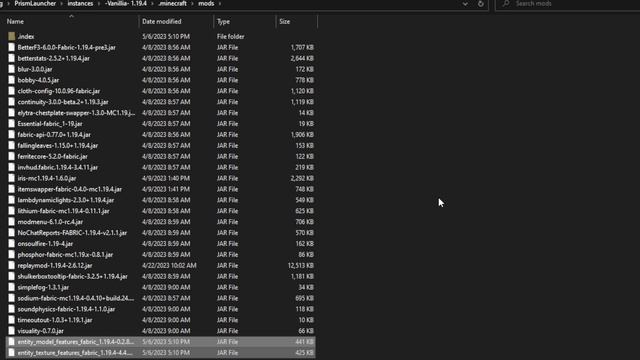Image resolution: width=640 pixels, height=360 pixels.
Task: Click the ferritecore jar file icon
Action: [x=11, y=156]
